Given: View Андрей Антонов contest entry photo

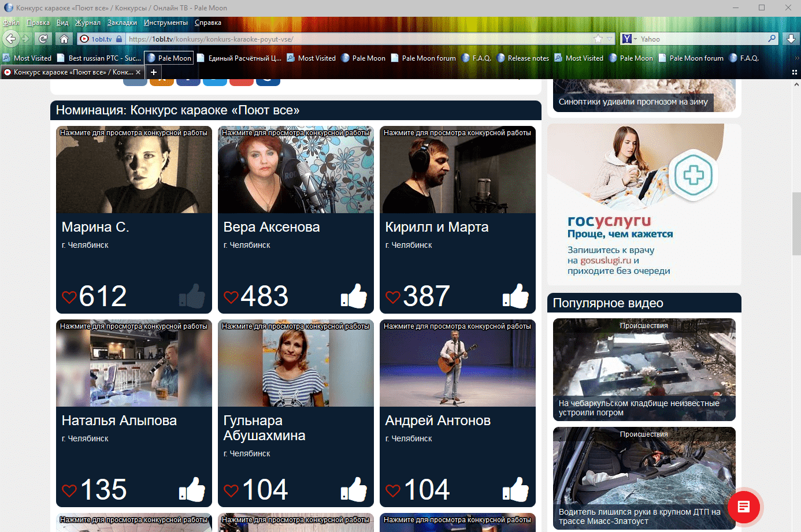Looking at the screenshot, I should pyautogui.click(x=458, y=363).
